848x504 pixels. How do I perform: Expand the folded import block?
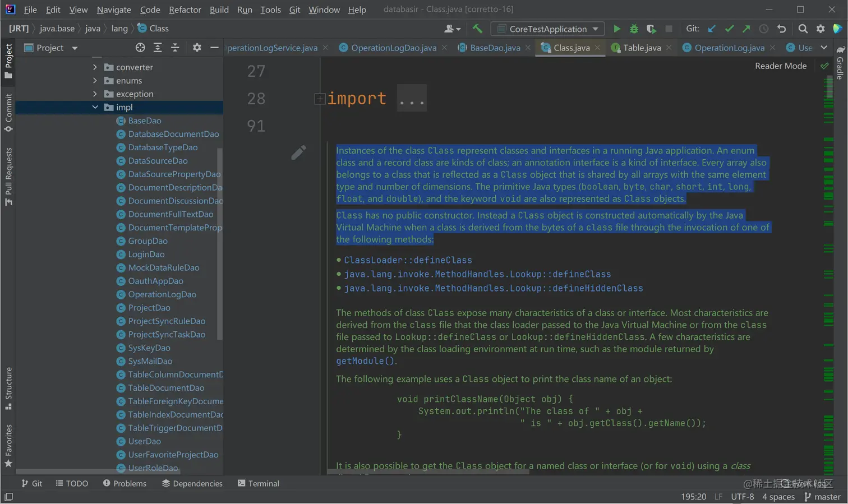(320, 99)
